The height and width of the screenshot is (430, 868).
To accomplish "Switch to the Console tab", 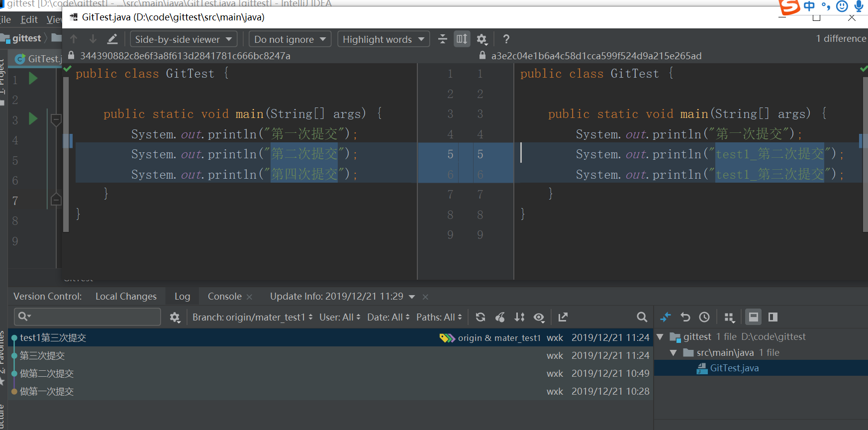I will pos(224,296).
